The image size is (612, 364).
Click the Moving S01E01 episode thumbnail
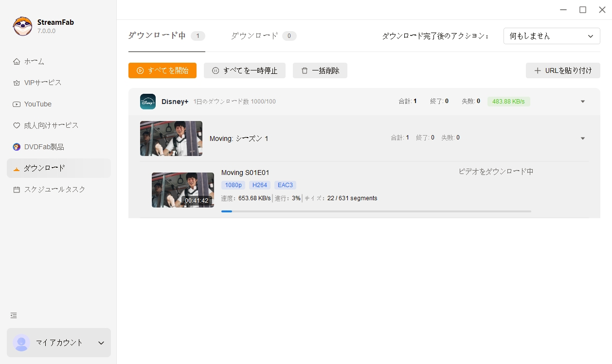click(182, 190)
